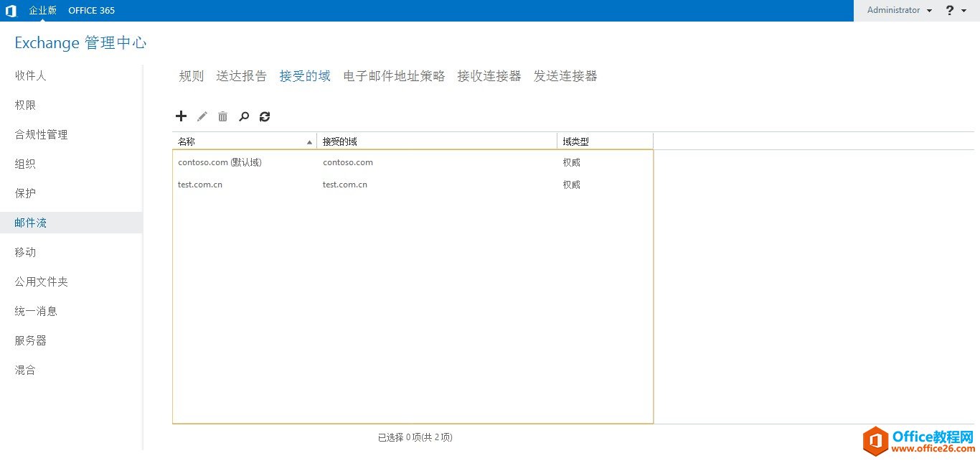Screen dimensions: 980x461
Task: Click the 企业版 logo area
Action: click(x=42, y=9)
